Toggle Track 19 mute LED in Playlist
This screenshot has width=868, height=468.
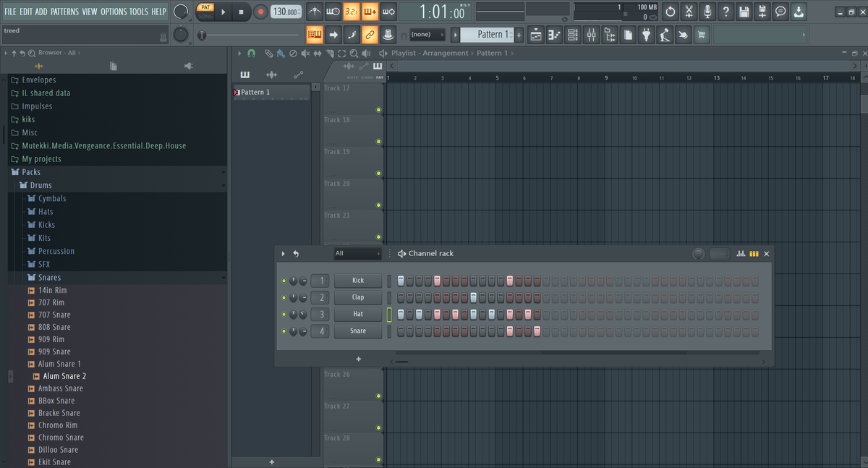point(378,174)
